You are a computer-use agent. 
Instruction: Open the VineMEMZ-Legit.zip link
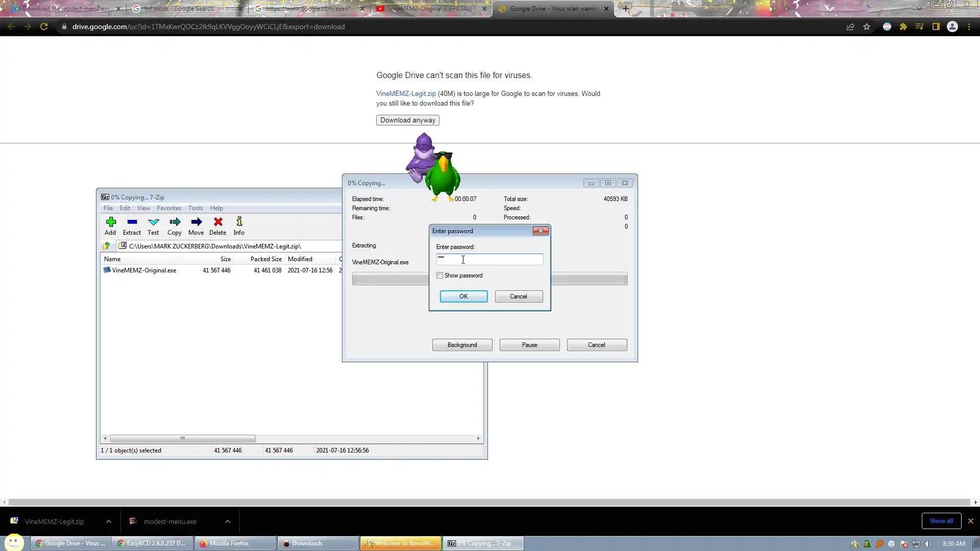click(x=406, y=94)
